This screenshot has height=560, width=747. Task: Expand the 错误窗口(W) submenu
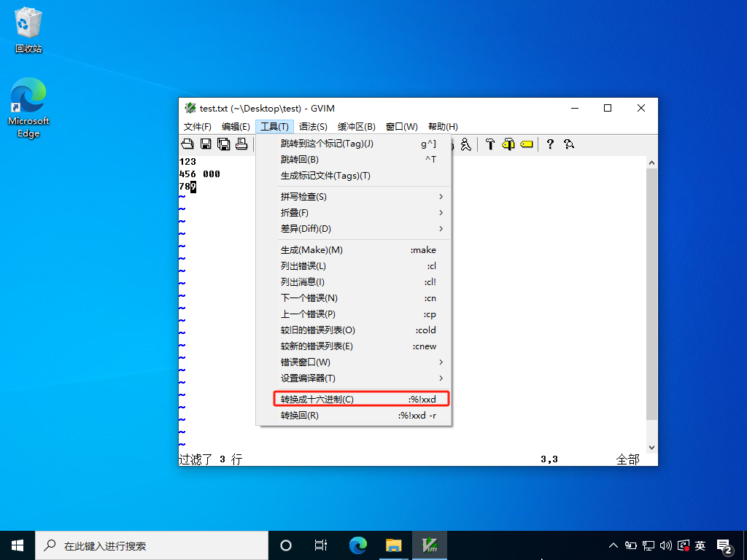pyautogui.click(x=354, y=362)
